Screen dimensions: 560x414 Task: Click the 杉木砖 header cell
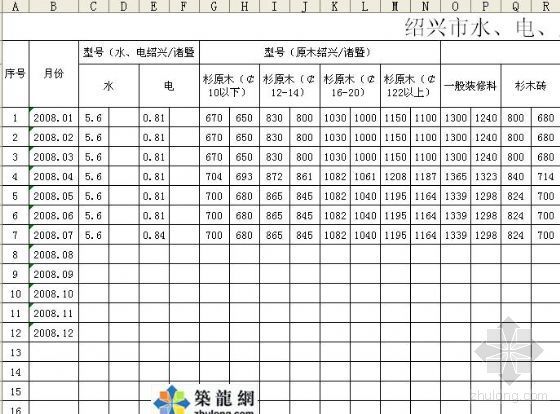[531, 86]
